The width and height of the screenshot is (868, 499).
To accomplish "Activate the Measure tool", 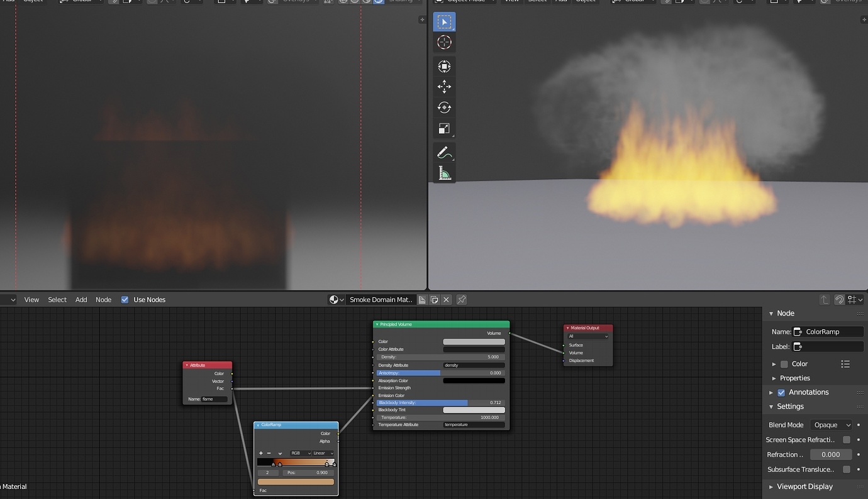I will coord(445,172).
